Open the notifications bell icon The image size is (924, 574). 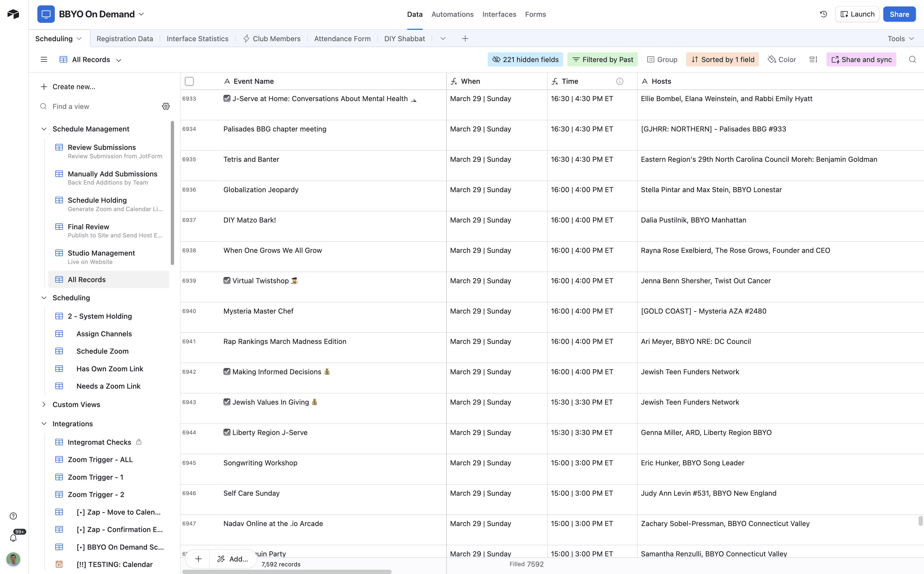(13, 538)
